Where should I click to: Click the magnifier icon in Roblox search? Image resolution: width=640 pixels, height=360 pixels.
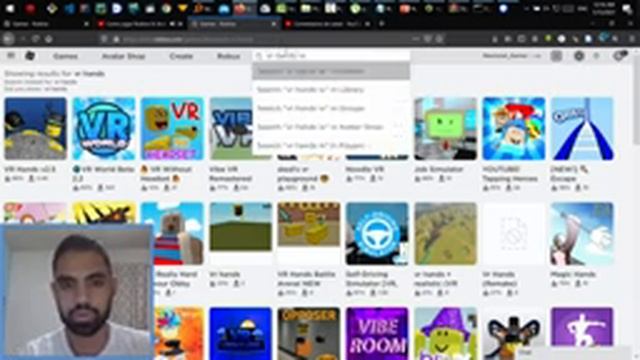[259, 56]
